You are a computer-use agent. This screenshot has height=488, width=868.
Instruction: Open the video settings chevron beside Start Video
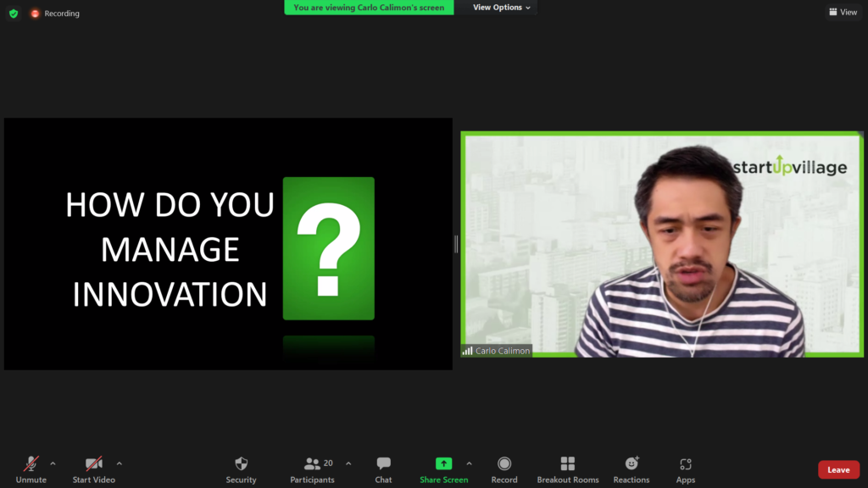(120, 464)
